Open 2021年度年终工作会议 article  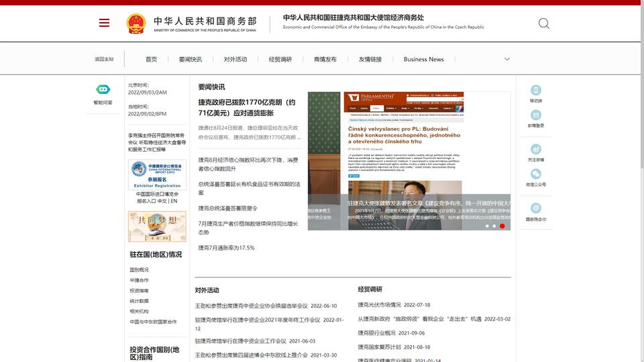tap(269, 324)
